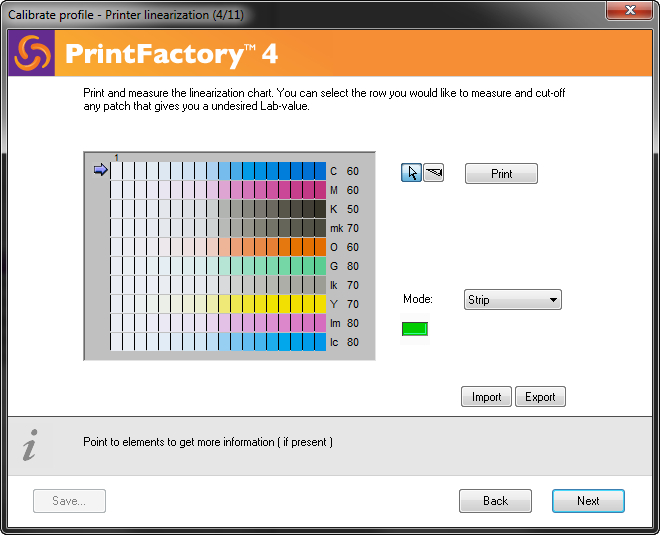Click the green status indicator
This screenshot has height=535, width=660.
[x=415, y=329]
